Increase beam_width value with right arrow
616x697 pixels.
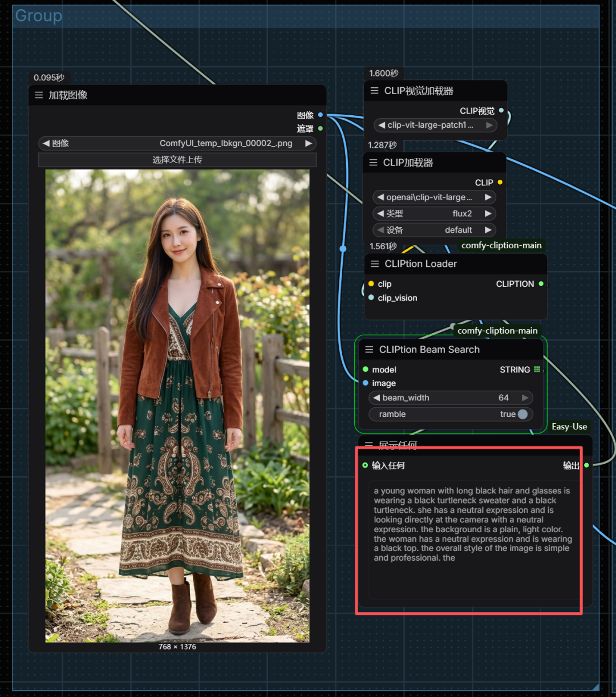point(525,398)
